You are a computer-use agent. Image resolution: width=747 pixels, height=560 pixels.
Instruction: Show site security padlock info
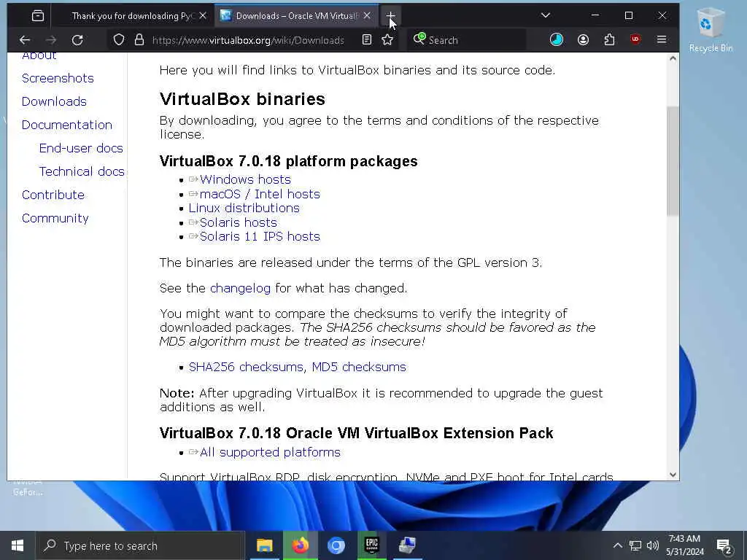tap(139, 40)
